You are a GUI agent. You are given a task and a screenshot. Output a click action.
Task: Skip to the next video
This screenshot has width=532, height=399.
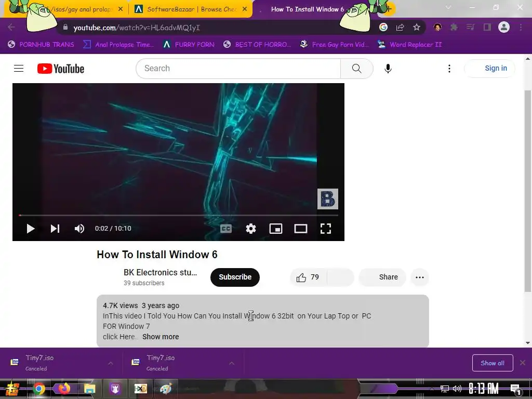[x=55, y=229]
